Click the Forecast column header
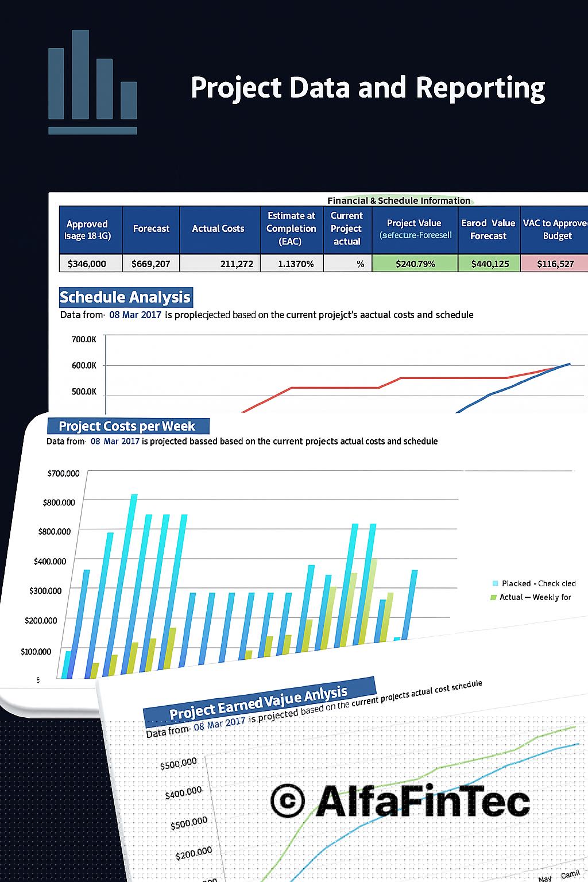The height and width of the screenshot is (882, 588). point(151,229)
